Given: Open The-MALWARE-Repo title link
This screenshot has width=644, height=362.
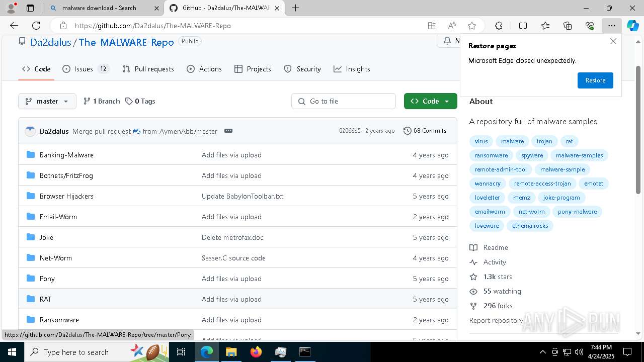Looking at the screenshot, I should coord(126,43).
